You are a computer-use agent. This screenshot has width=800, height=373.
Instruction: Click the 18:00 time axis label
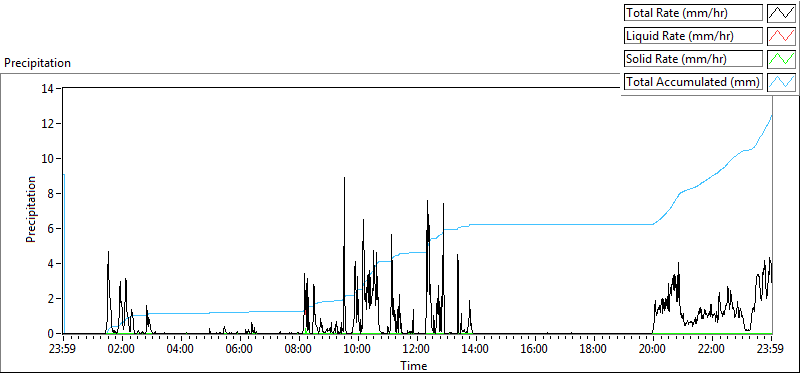pyautogui.click(x=594, y=350)
